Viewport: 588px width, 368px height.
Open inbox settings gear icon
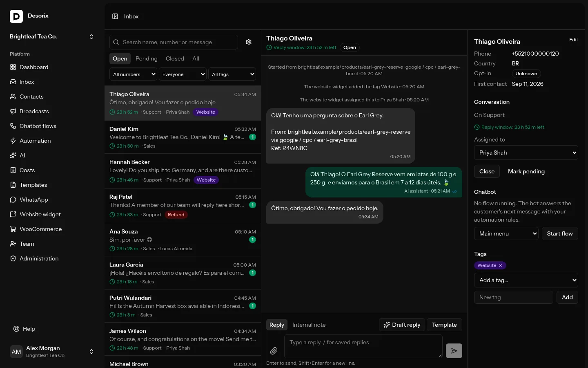249,42
